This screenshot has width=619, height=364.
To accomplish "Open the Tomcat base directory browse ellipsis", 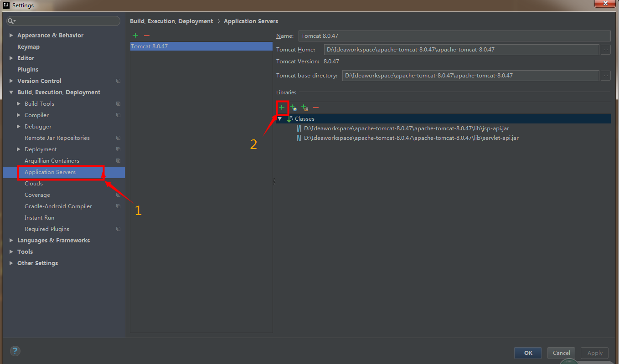I will pos(605,75).
